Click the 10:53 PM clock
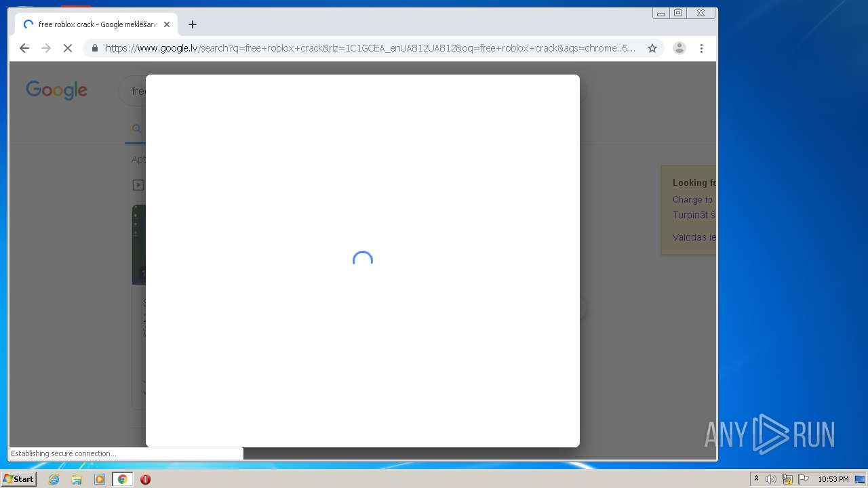Viewport: 868px width, 488px height. 833,479
